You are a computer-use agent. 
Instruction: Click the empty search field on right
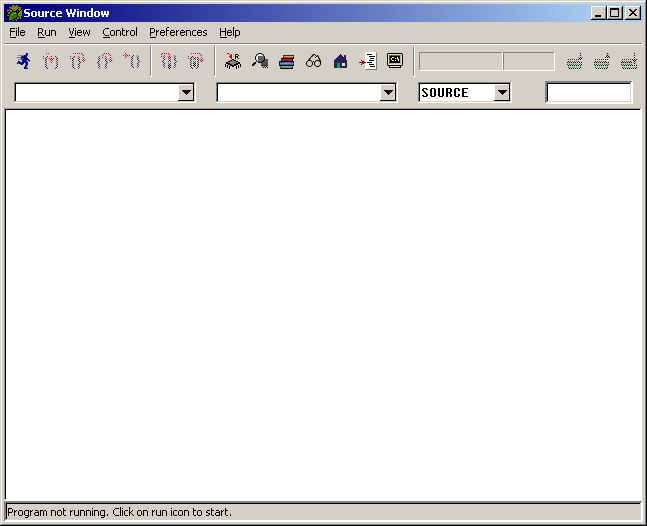pos(588,92)
